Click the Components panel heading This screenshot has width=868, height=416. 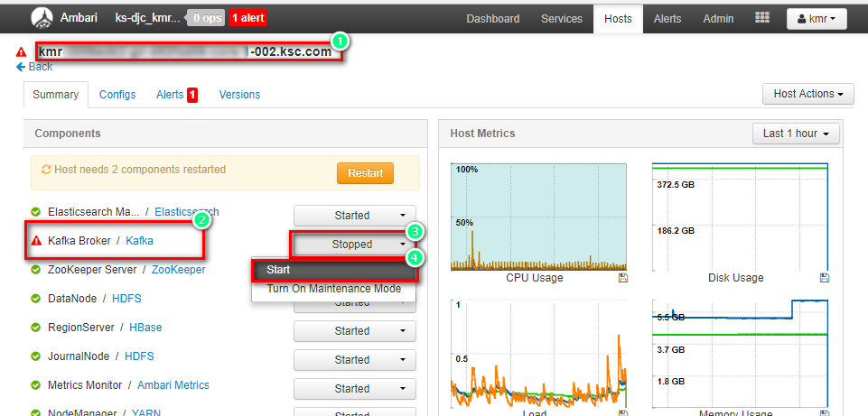[x=68, y=134]
